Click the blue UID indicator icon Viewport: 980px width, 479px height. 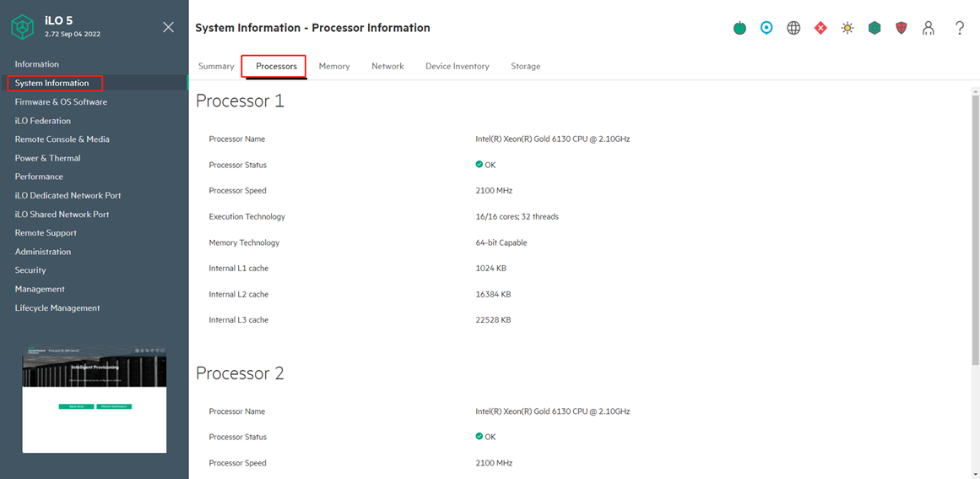[766, 28]
